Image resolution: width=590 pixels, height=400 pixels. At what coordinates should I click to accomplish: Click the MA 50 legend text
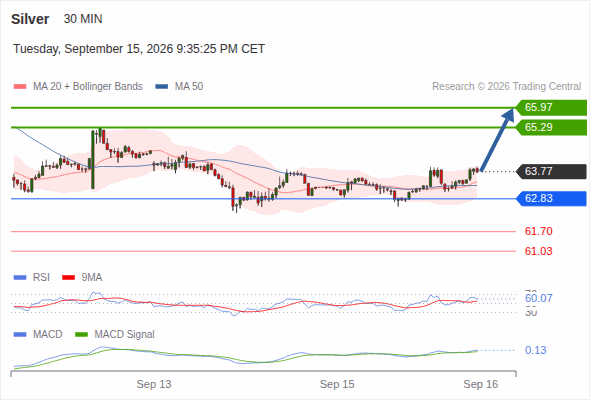189,87
